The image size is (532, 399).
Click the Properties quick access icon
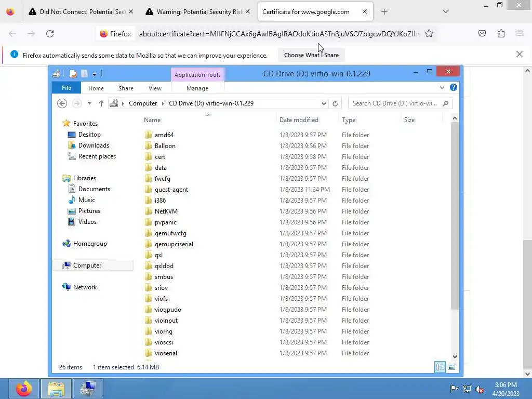click(x=73, y=74)
